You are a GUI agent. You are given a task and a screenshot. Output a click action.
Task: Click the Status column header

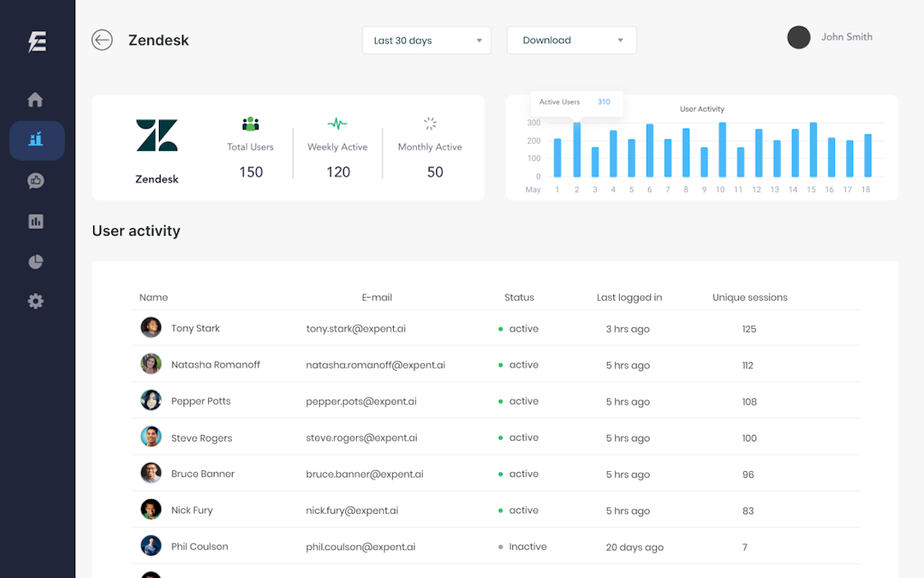(519, 297)
